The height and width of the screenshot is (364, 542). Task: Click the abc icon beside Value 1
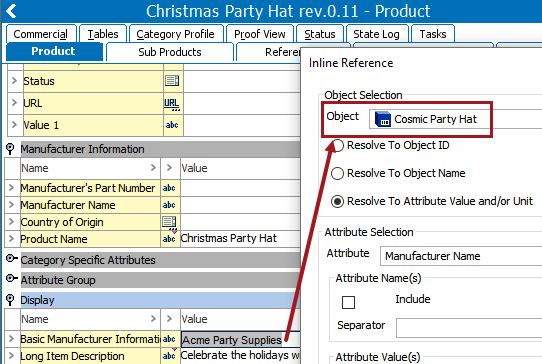172,125
